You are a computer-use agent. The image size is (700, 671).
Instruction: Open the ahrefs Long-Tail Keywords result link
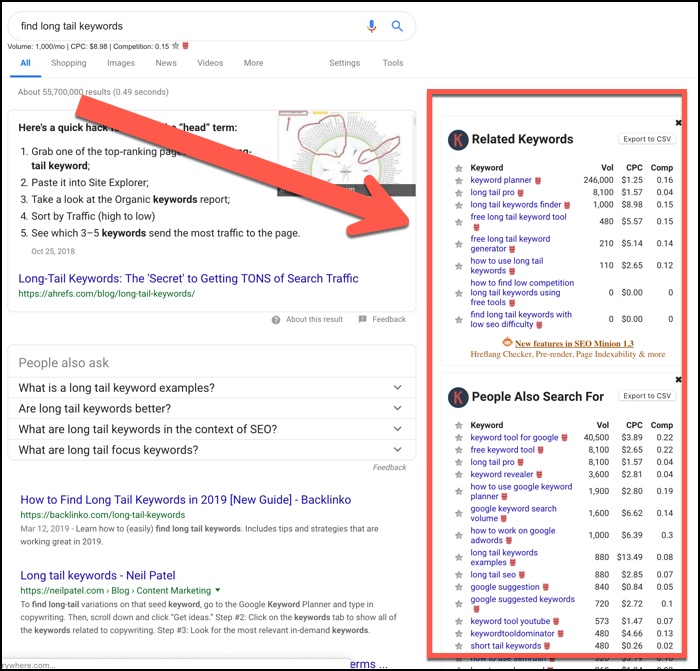click(188, 279)
